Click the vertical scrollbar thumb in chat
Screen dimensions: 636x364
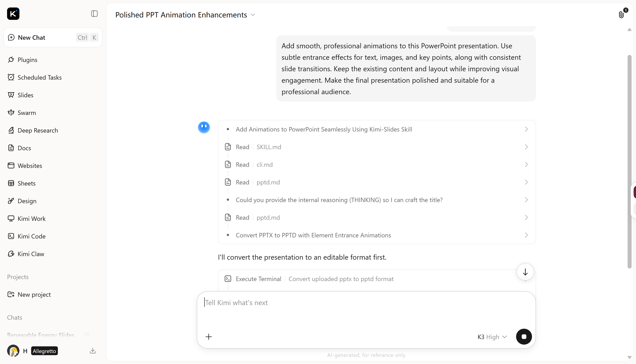tap(630, 162)
